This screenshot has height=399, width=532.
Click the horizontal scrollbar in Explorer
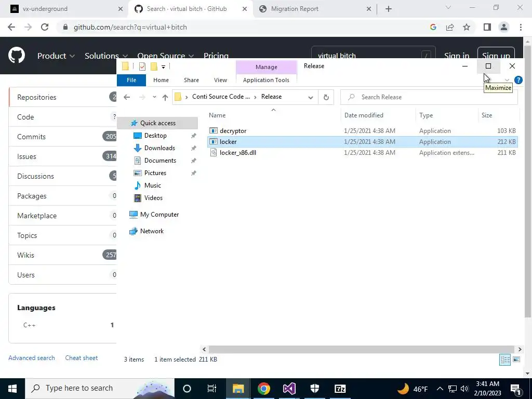point(362,349)
